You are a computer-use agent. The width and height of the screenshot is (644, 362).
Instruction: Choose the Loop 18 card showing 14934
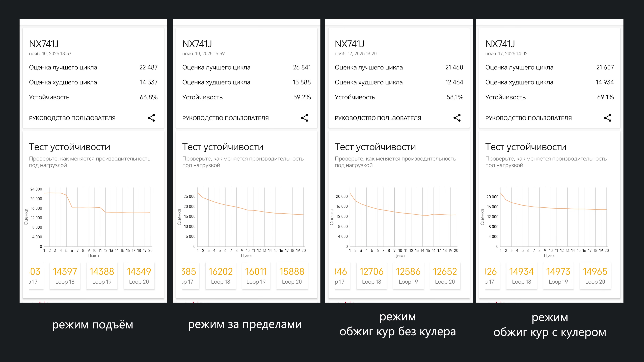522,276
